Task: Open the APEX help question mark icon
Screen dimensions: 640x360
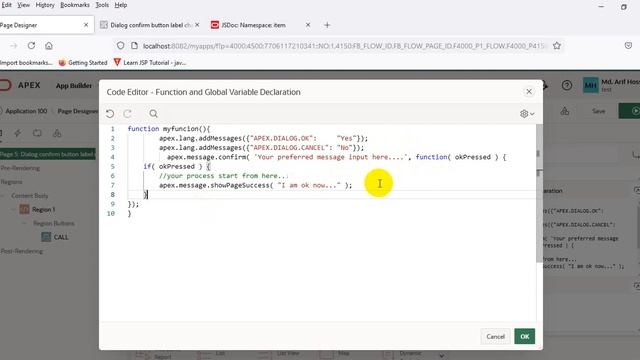Action: (x=567, y=85)
